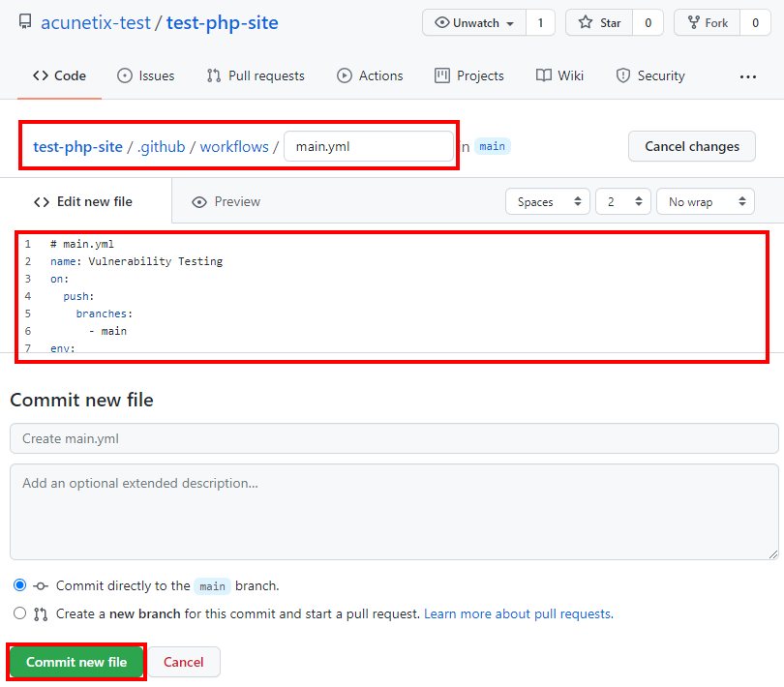This screenshot has width=784, height=687.
Task: Select Create a new branch radio option
Action: point(20,613)
